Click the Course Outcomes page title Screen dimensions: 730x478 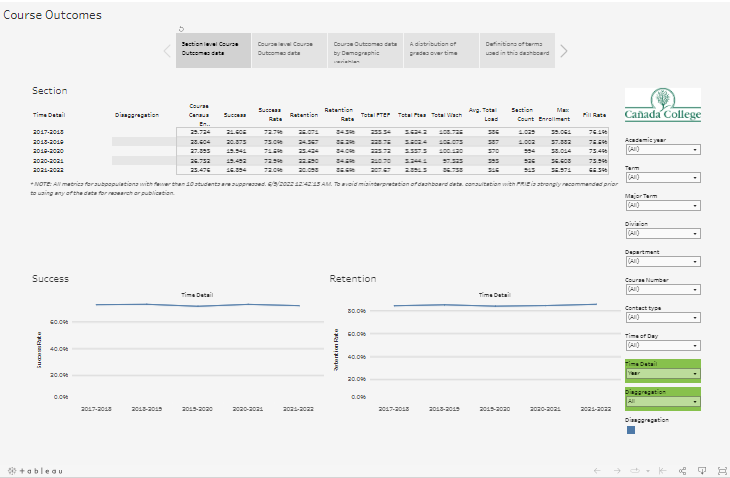point(52,15)
